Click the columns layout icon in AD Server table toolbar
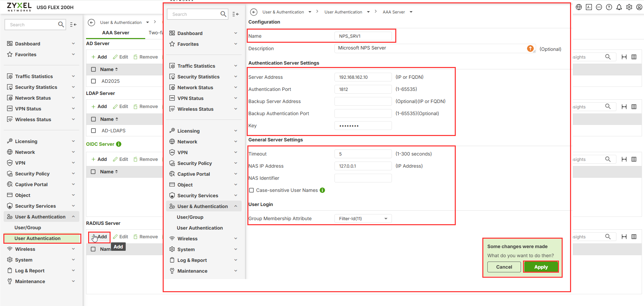The height and width of the screenshot is (306, 644). (x=634, y=57)
